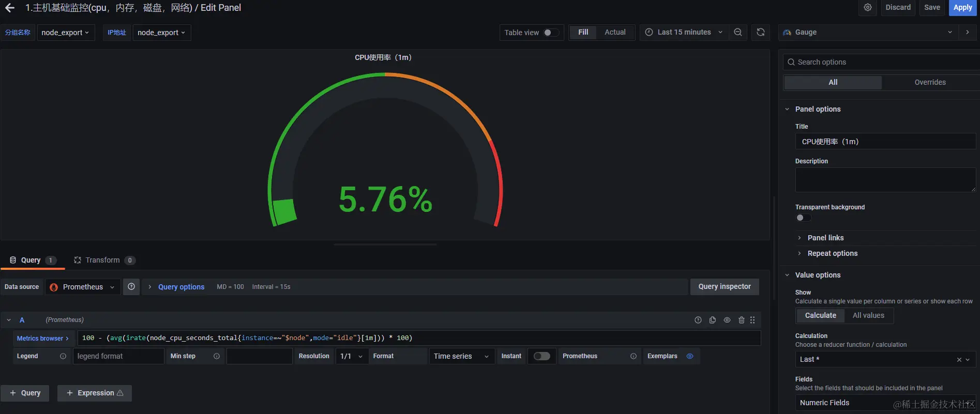Click the clock icon in time picker
Viewport: 980px width, 414px height.
[649, 32]
